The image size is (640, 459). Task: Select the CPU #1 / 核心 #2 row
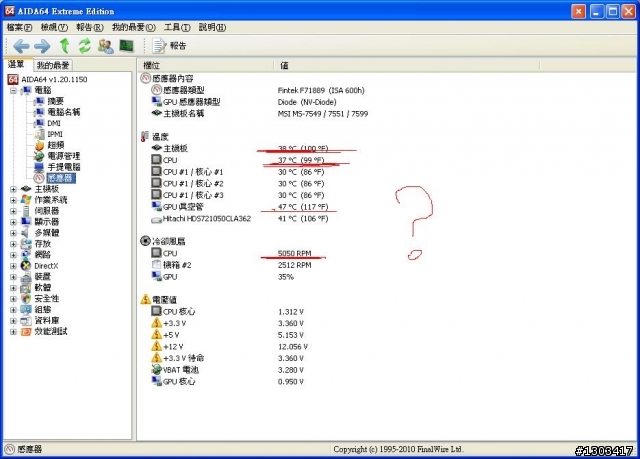tap(238, 184)
